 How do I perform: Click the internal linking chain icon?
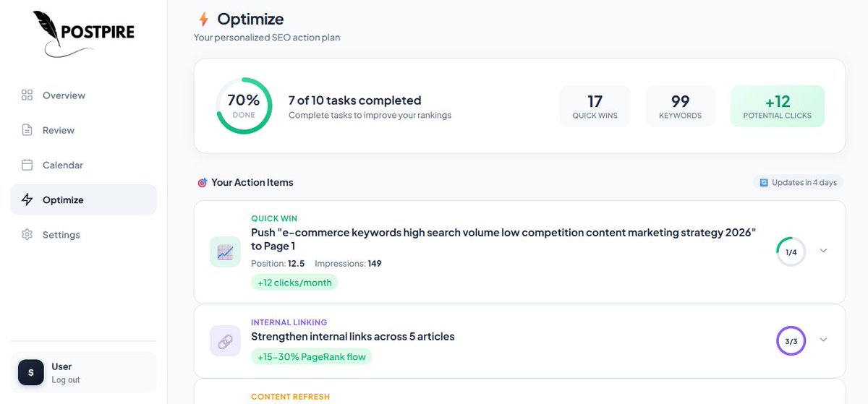(225, 340)
